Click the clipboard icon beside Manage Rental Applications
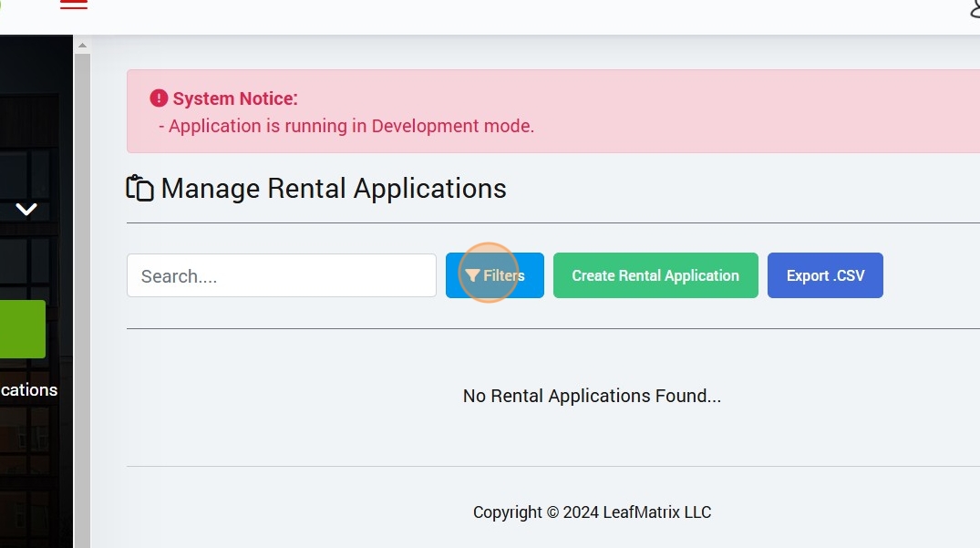This screenshot has height=548, width=980. click(x=139, y=188)
